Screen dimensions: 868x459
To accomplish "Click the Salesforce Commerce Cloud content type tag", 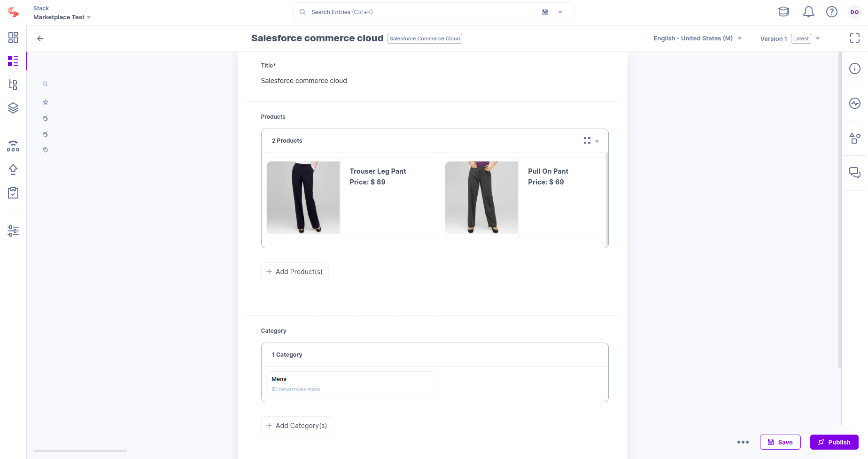I will (425, 38).
